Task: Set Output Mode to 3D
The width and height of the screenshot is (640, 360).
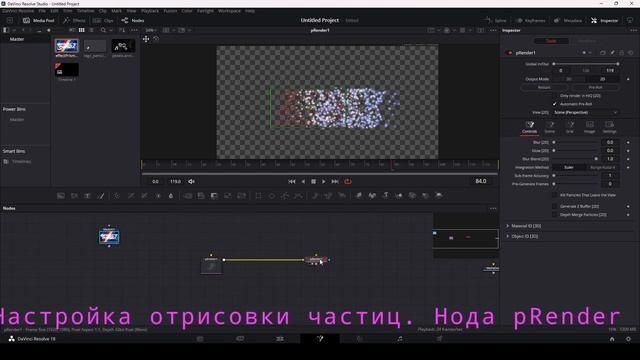Action: (x=569, y=79)
